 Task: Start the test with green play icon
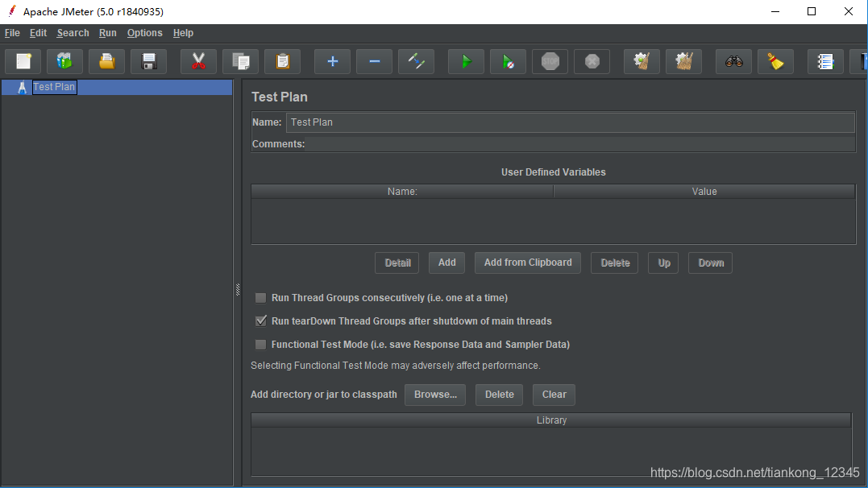(x=466, y=61)
